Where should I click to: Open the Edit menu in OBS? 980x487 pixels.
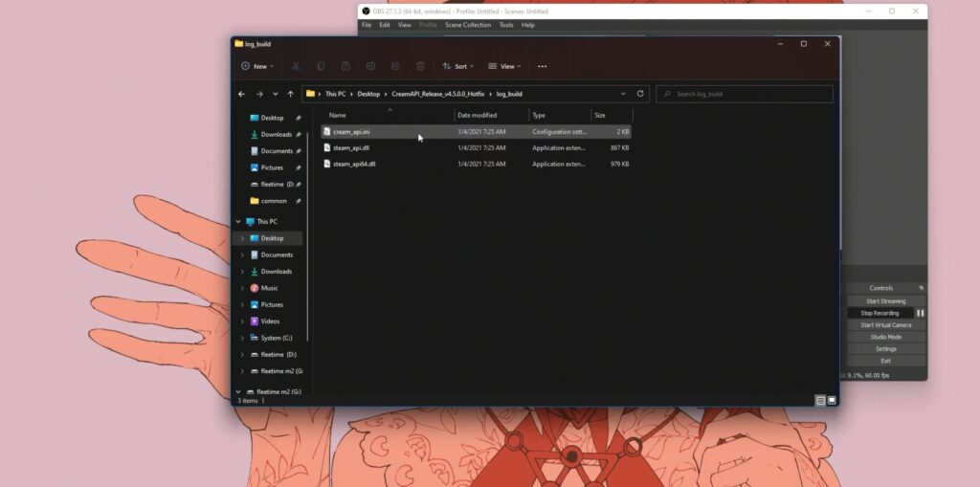point(385,25)
